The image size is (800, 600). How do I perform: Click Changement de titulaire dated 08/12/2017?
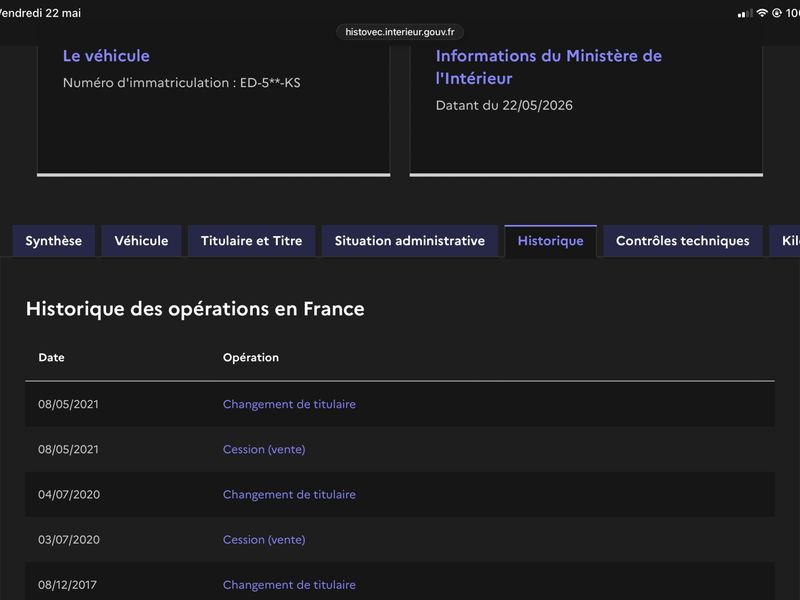pos(289,585)
